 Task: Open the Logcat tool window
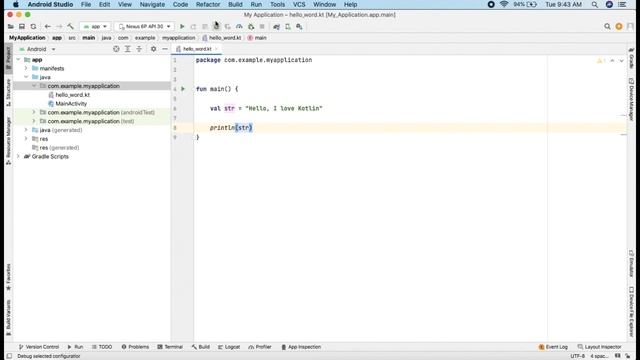tap(229, 347)
